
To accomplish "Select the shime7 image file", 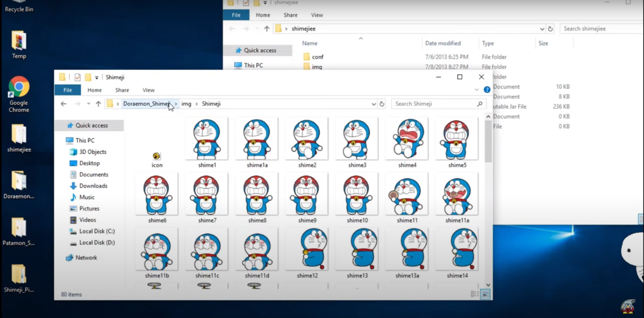I will pyautogui.click(x=207, y=198).
